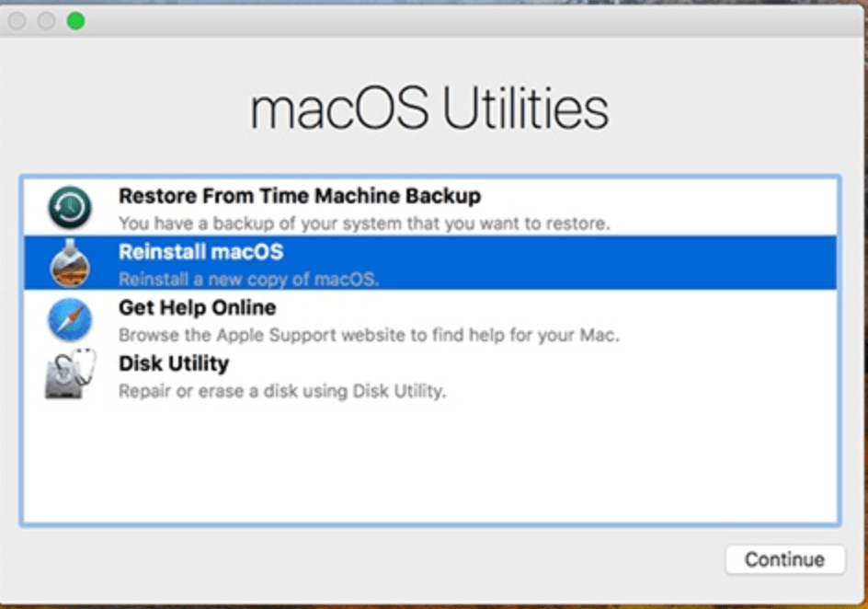Screen dimensions: 868x609
Task: Click the macOS Utilities title
Action: pyautogui.click(x=428, y=107)
